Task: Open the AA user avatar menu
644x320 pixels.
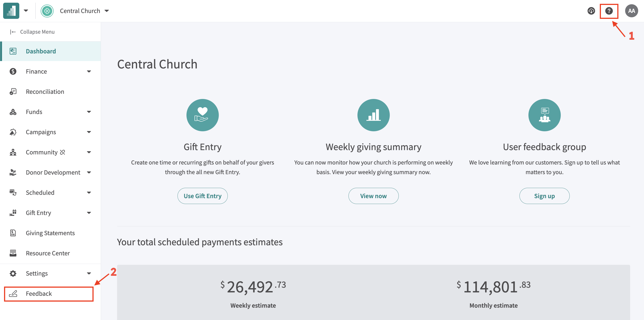Action: [631, 11]
